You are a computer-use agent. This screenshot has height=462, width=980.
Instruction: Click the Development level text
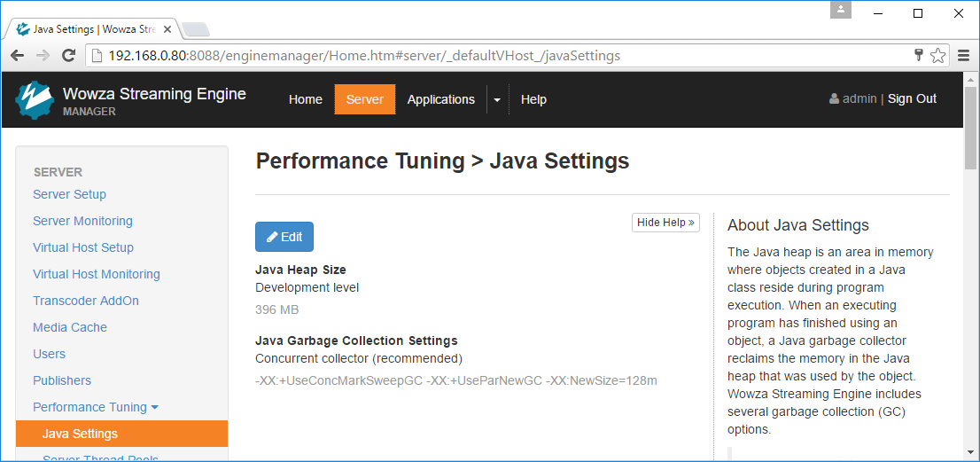(x=307, y=287)
